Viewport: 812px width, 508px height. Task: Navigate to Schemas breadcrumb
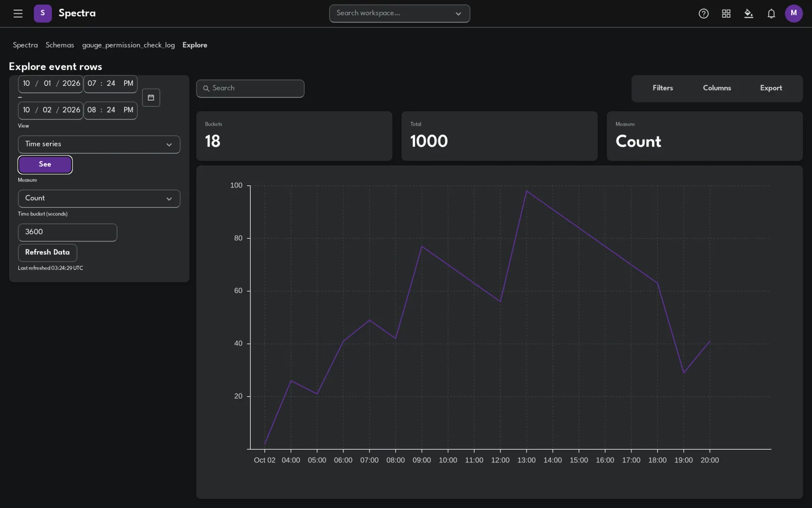click(60, 45)
